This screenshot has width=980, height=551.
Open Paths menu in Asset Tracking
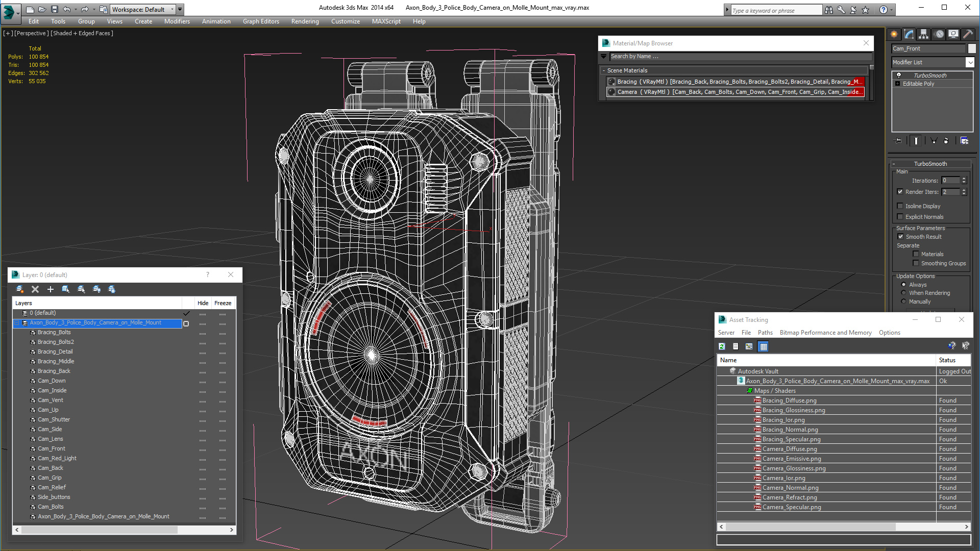pos(765,333)
